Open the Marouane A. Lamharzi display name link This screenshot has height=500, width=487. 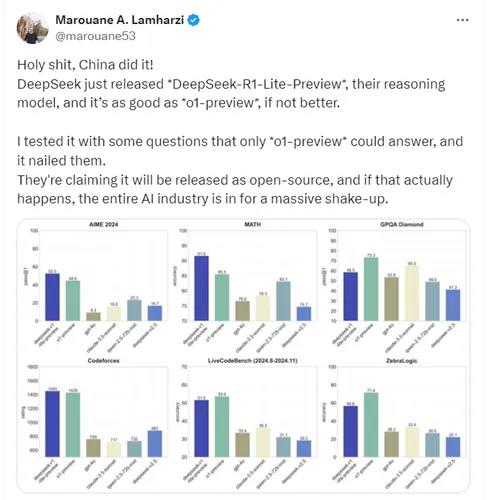coord(119,20)
